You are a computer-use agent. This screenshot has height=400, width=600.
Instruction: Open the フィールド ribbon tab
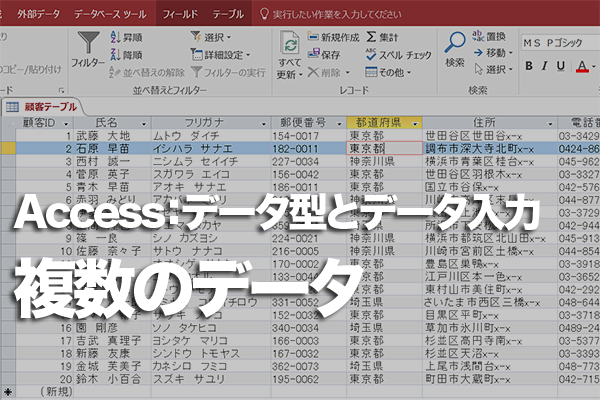pos(180,14)
